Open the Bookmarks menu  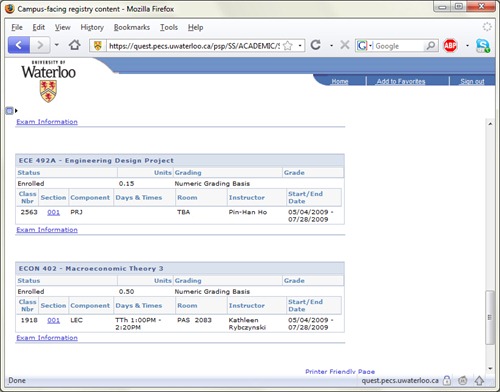point(132,27)
